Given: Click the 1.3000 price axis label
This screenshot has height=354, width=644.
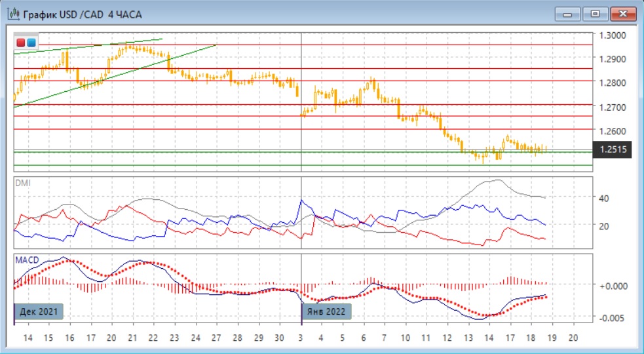Looking at the screenshot, I should pos(614,35).
